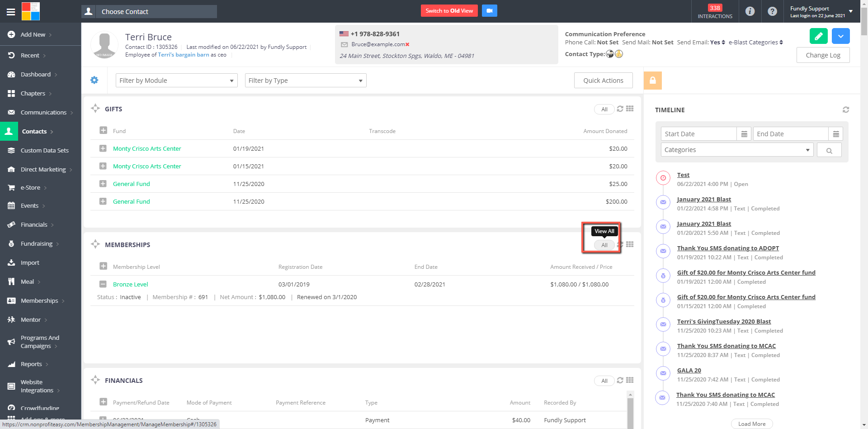868x429 pixels.
Task: Click the GALA 20 timeline mail marker
Action: click(x=663, y=373)
